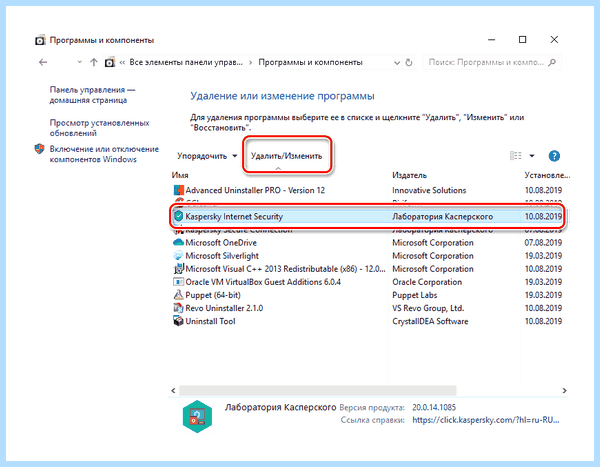Open click.kaspersky.com help link
Image resolution: width=600 pixels, height=467 pixels.
click(486, 420)
